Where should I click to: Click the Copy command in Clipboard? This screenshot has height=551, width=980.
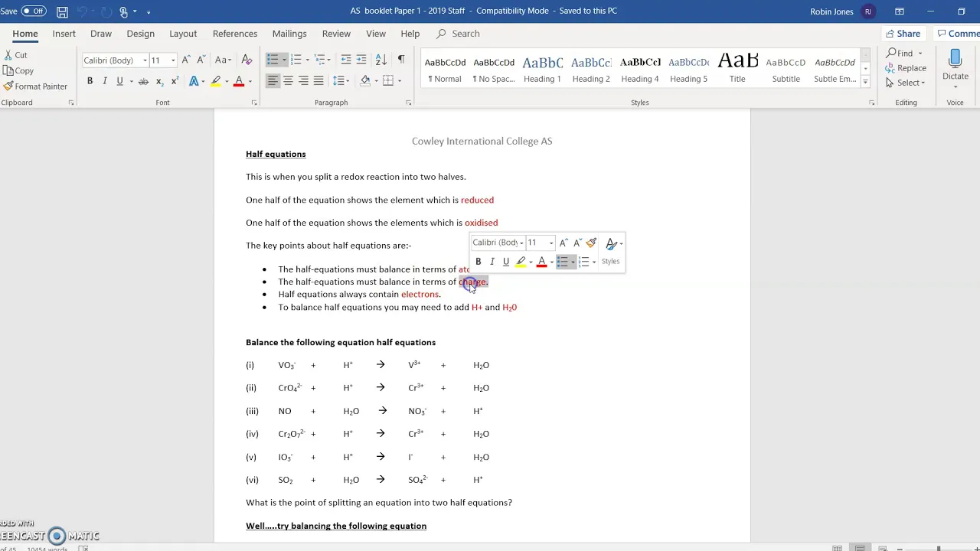pyautogui.click(x=18, y=70)
